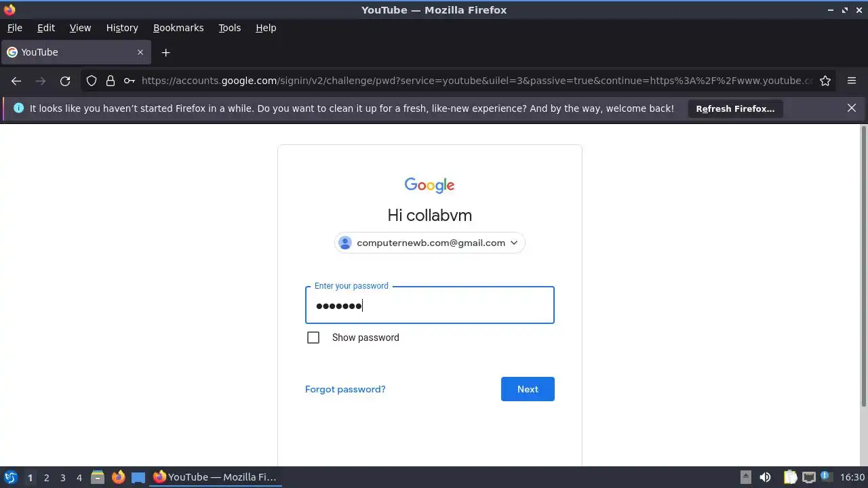
Task: Open the Tools menu
Action: 229,28
